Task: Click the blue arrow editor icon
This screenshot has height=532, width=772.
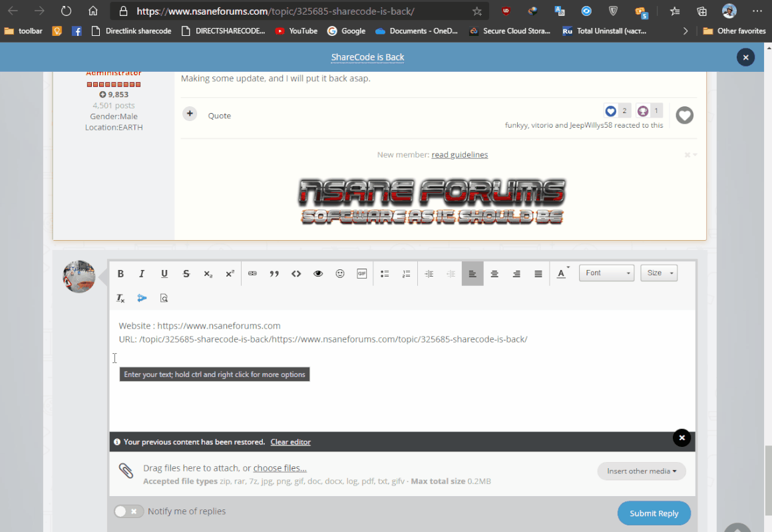Action: pos(142,298)
